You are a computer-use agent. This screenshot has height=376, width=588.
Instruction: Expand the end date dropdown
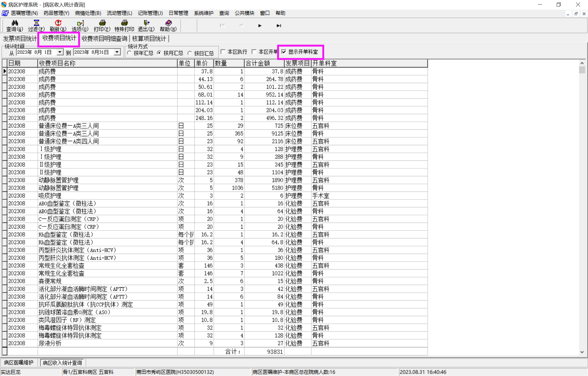pos(117,52)
